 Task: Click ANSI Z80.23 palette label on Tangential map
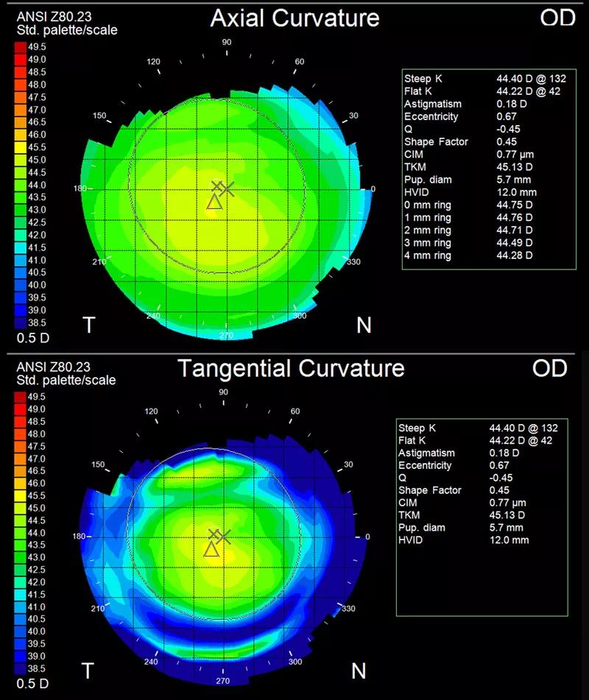pyautogui.click(x=54, y=367)
